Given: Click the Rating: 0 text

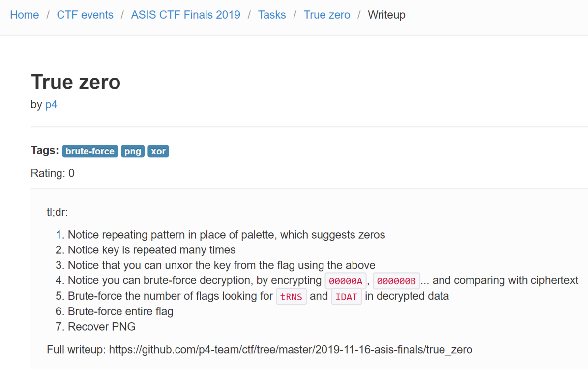Looking at the screenshot, I should (53, 173).
